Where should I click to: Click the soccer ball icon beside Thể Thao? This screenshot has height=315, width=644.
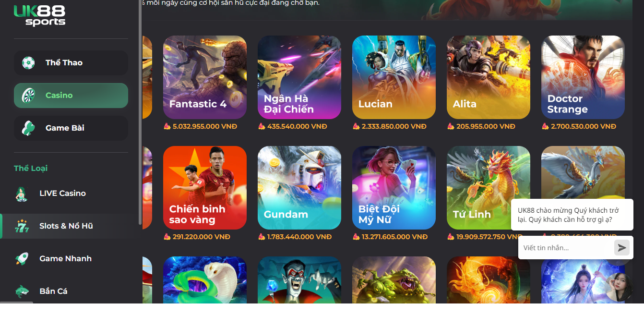click(28, 63)
